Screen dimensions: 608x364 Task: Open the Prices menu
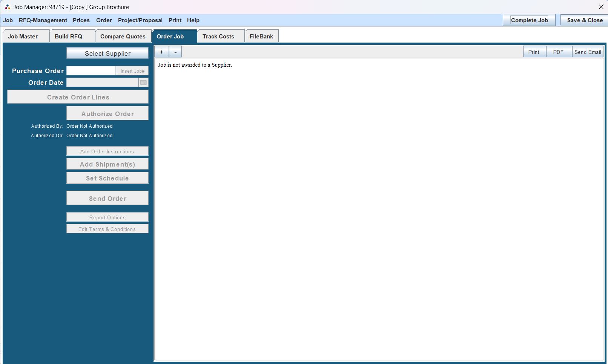[81, 20]
